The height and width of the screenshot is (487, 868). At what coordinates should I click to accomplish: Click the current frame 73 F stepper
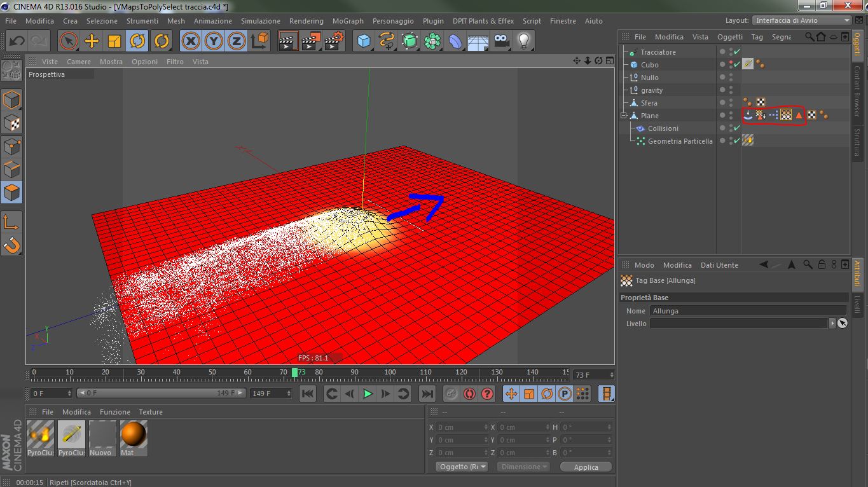pyautogui.click(x=612, y=375)
